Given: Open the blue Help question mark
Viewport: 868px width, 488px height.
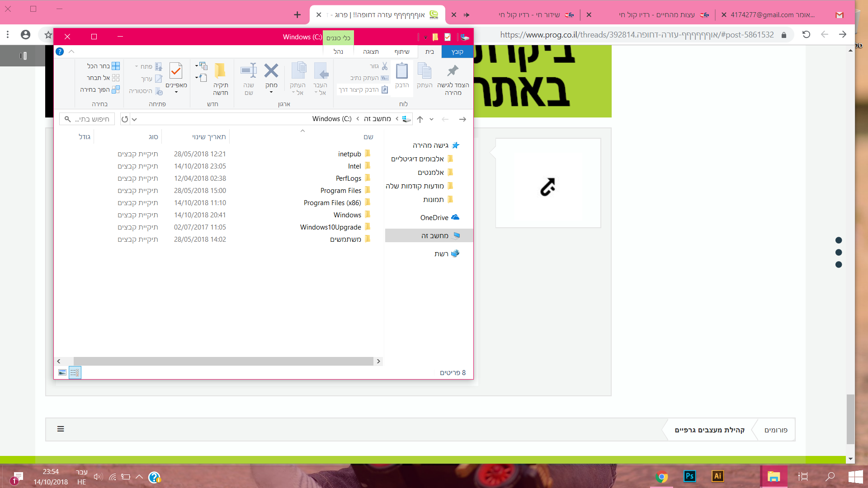Looking at the screenshot, I should (x=60, y=52).
